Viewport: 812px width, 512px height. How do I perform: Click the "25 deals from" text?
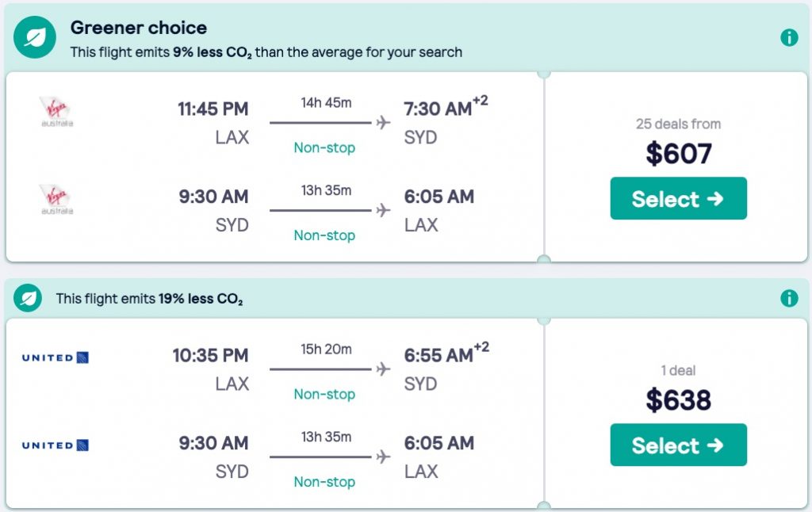tap(678, 124)
